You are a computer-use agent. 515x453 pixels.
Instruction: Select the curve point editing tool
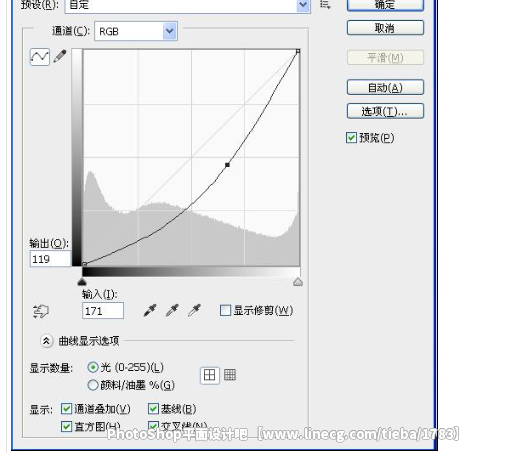pos(40,57)
